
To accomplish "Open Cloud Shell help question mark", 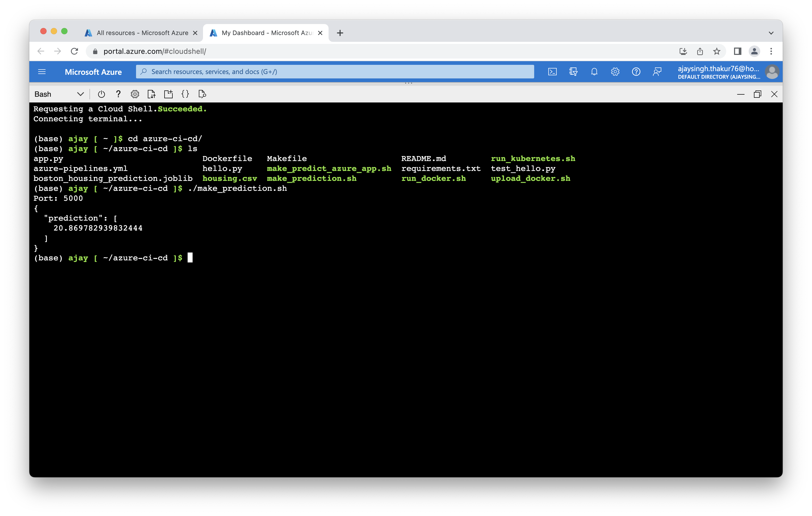I will tap(118, 94).
